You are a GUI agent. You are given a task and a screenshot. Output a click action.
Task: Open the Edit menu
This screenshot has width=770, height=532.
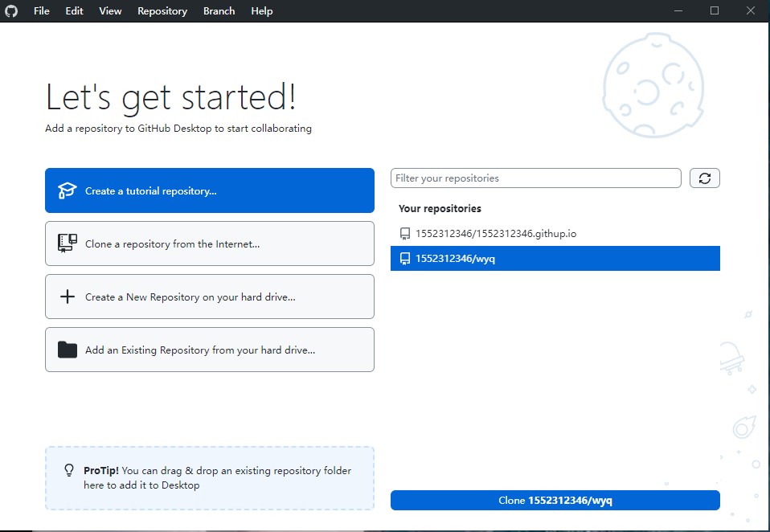click(x=74, y=11)
